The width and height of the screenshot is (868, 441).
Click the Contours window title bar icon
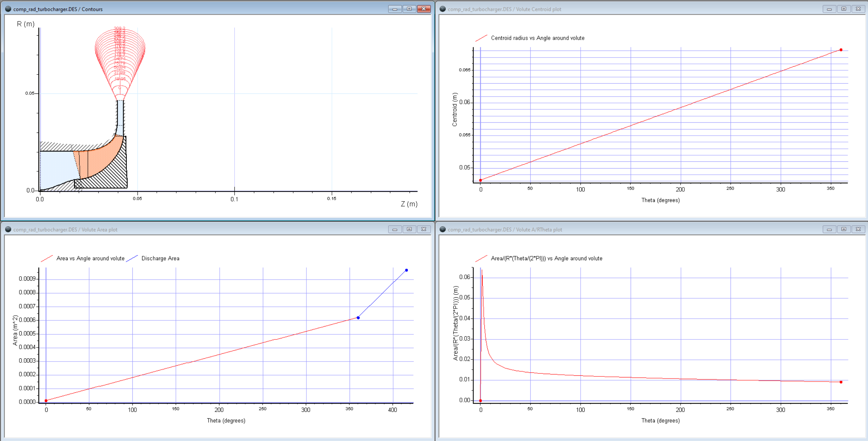coord(8,9)
